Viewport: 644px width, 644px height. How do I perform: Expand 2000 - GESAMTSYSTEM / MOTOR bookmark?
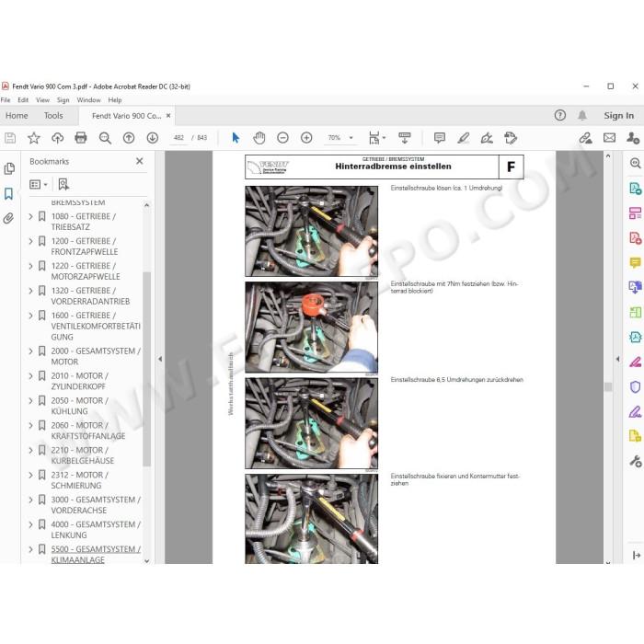click(30, 351)
